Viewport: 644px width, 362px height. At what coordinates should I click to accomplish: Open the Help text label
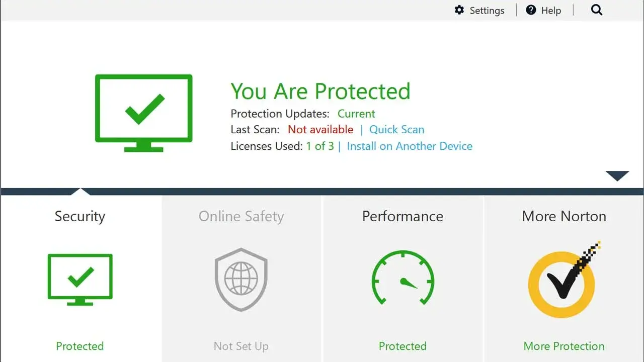[x=551, y=11]
